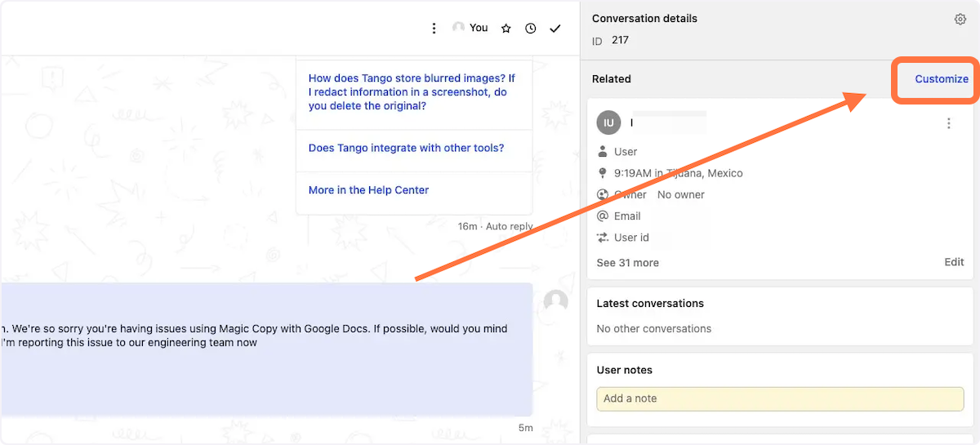Click the 'Latest conversations' heading

[650, 304]
